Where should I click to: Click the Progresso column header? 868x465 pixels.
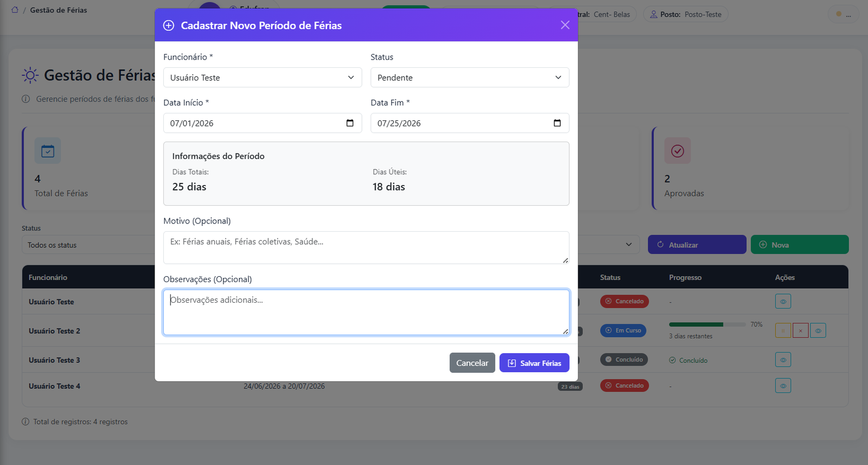click(x=685, y=277)
